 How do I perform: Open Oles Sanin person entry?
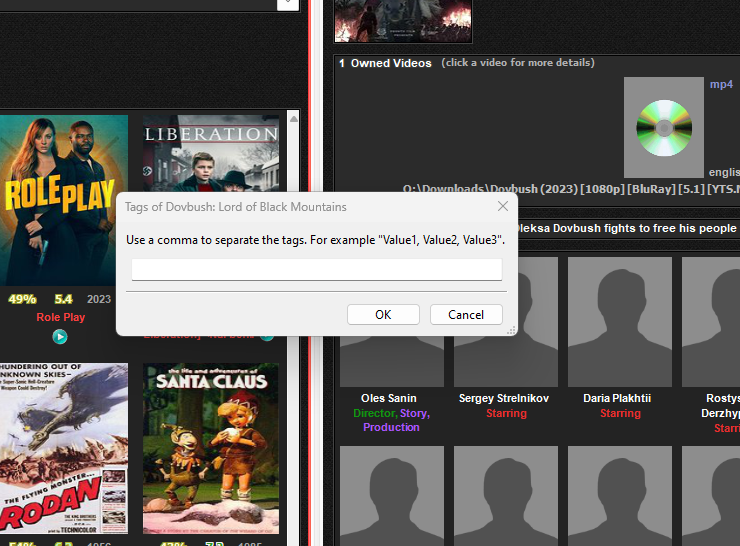(388, 398)
